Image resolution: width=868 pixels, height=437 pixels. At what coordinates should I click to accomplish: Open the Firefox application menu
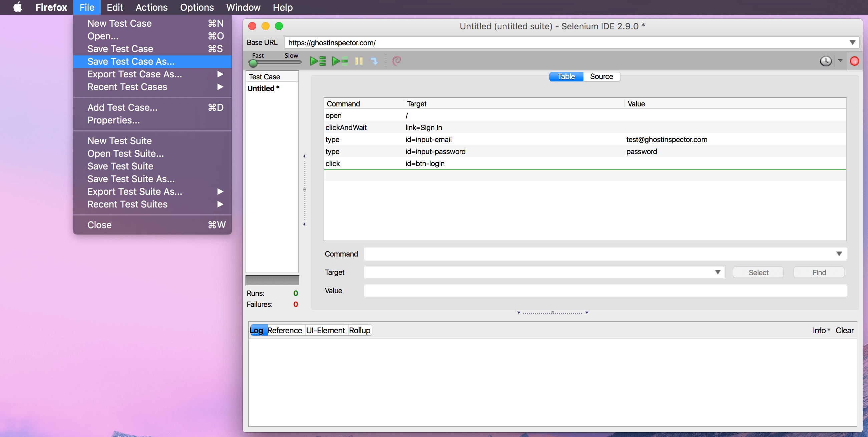[51, 7]
